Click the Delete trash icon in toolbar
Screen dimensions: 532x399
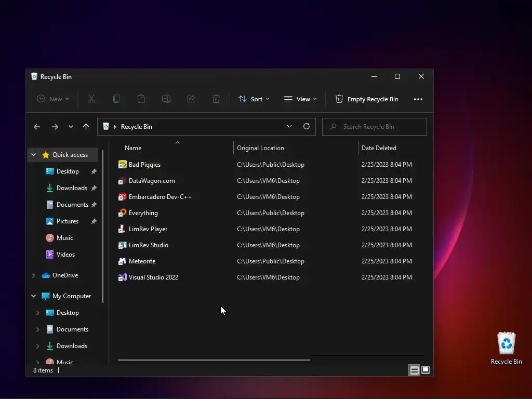[216, 99]
